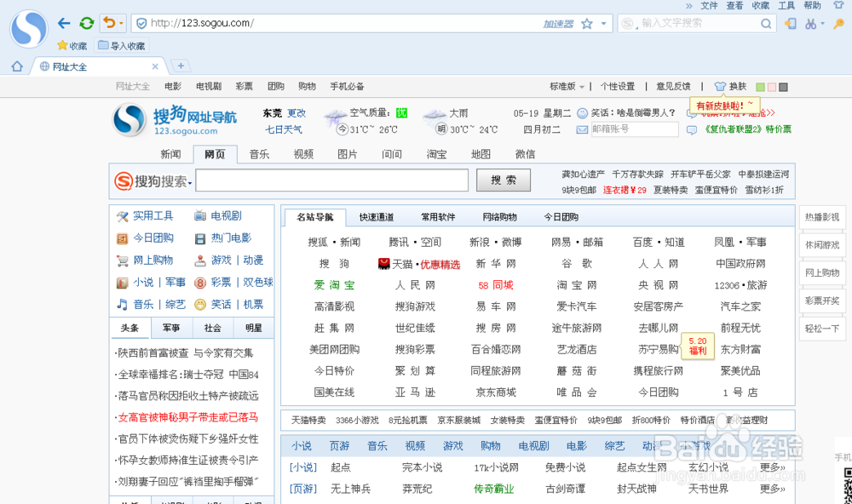Expand the 标准版 version dropdown
The height and width of the screenshot is (504, 852).
coord(567,86)
